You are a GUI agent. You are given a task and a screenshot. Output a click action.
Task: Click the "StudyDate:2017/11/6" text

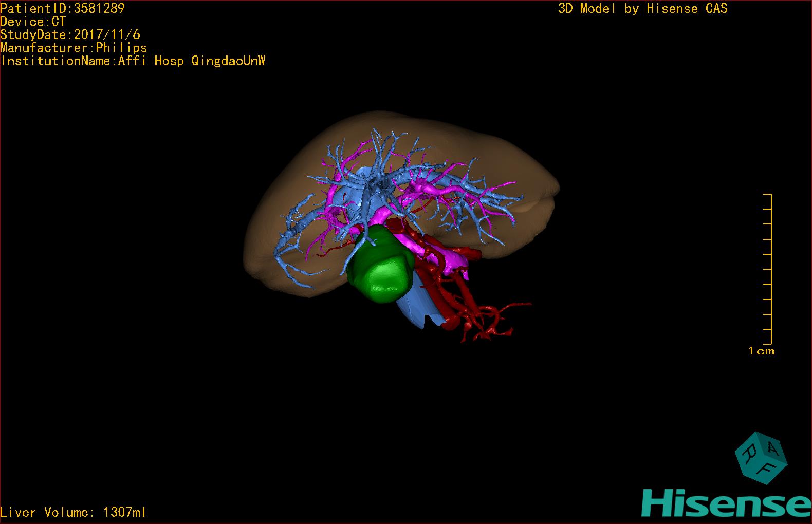[70, 35]
